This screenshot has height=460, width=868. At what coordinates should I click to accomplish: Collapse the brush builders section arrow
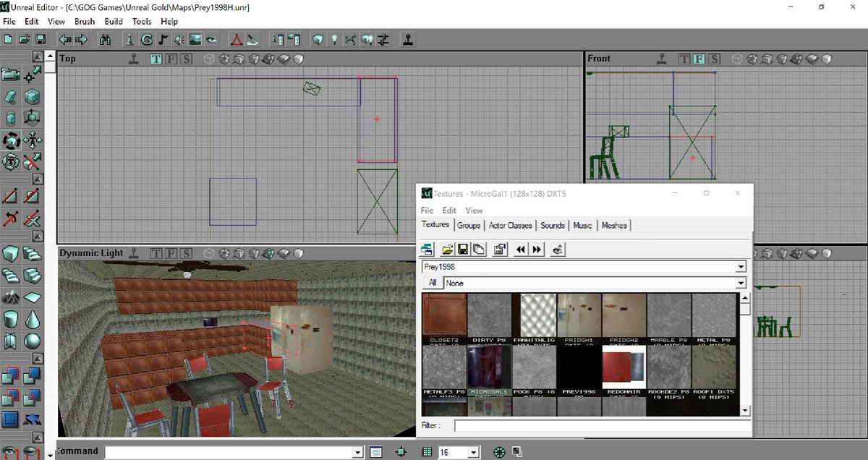(36, 238)
